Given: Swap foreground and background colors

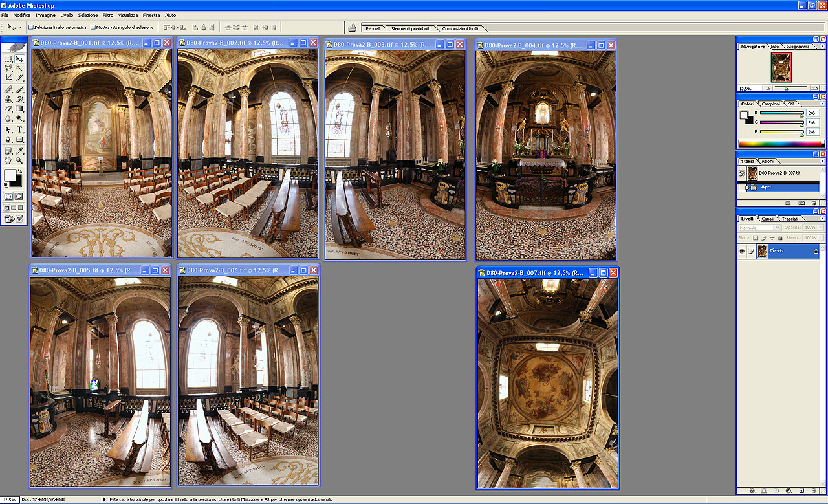Looking at the screenshot, I should tap(19, 171).
